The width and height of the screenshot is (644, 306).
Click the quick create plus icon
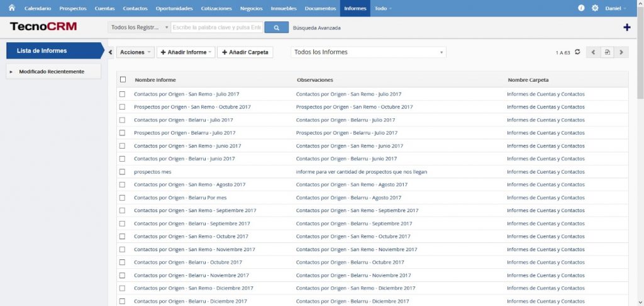626,28
